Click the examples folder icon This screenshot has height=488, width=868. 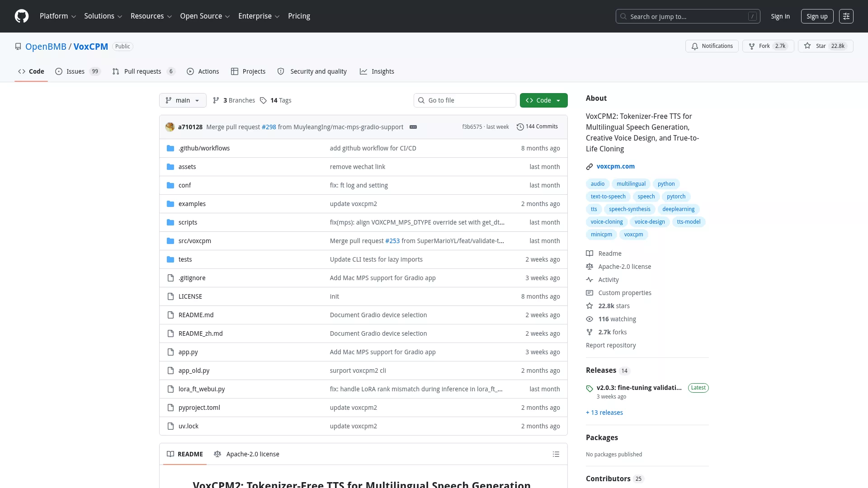click(170, 204)
